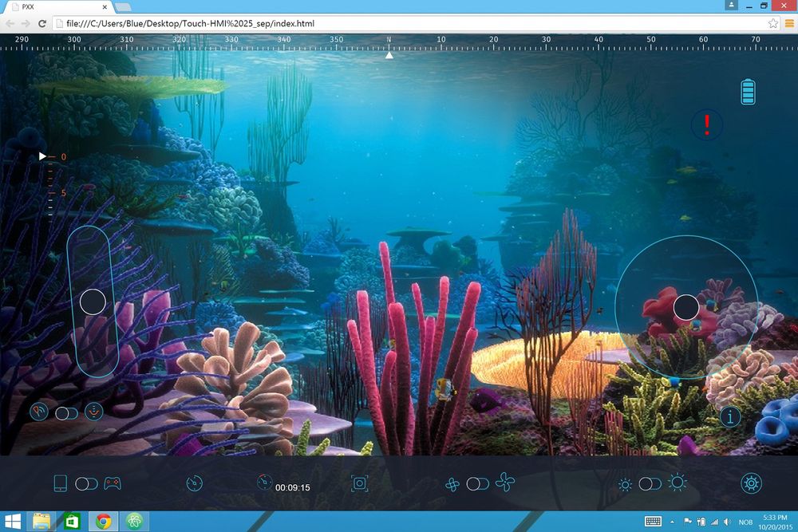
Task: Click the tablet device icon
Action: (60, 483)
